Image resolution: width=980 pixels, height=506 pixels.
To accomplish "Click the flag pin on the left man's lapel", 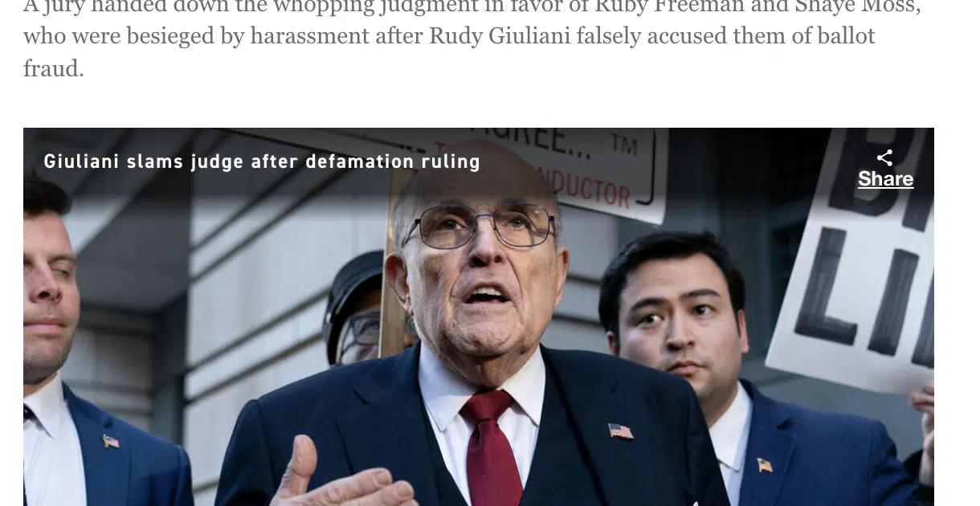I will tap(111, 440).
